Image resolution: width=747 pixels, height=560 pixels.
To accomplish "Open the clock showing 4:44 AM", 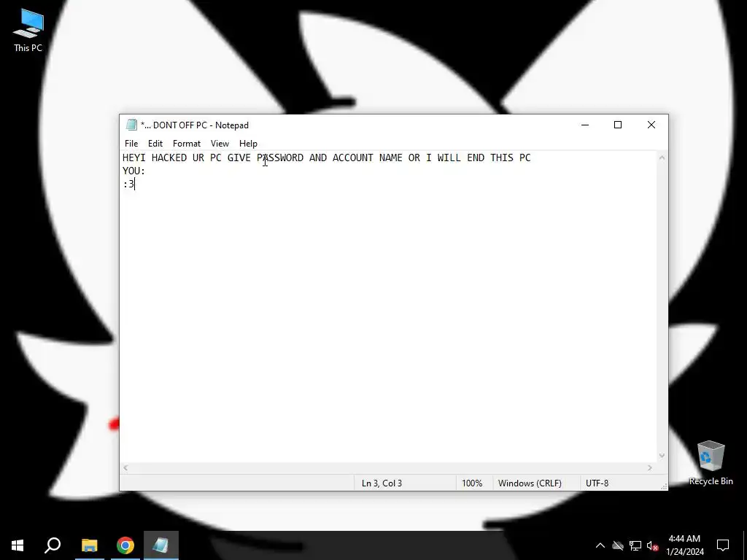I will (684, 545).
